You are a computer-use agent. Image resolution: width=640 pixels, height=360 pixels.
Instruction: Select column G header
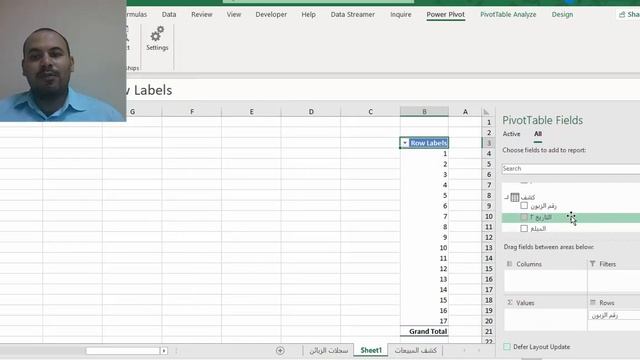[x=132, y=111]
